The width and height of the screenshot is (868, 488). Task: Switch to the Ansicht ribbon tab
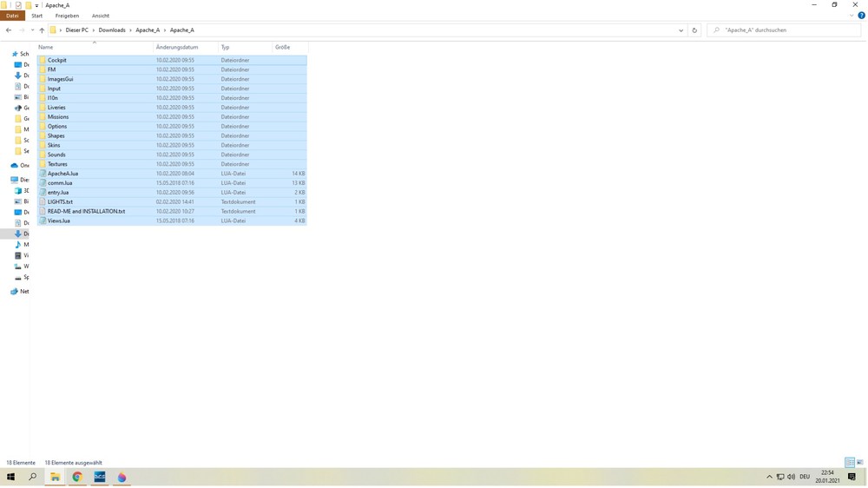tap(100, 16)
